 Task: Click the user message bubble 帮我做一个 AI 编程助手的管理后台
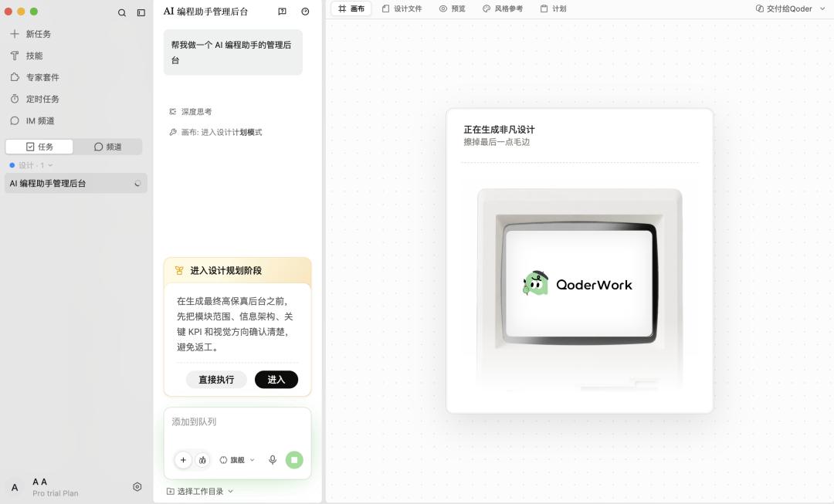click(x=233, y=52)
